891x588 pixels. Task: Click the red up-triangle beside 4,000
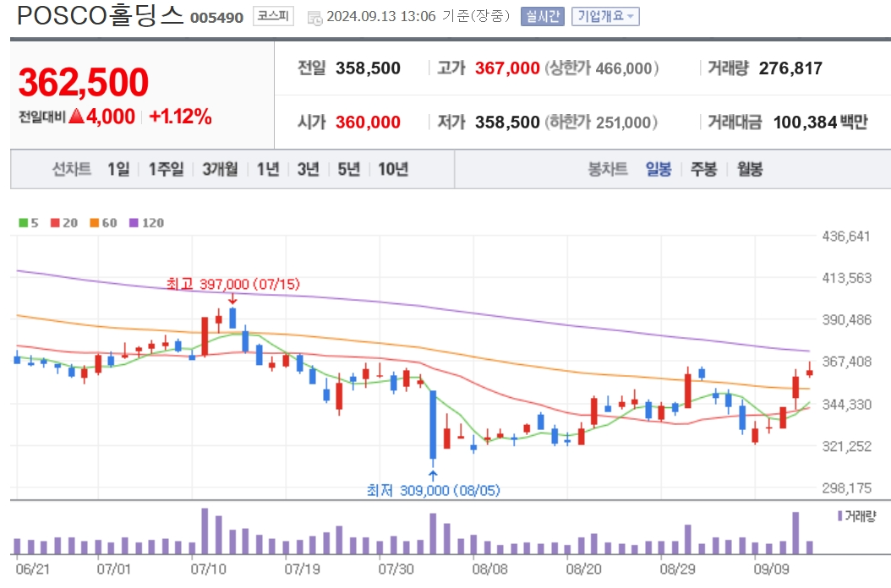point(76,117)
